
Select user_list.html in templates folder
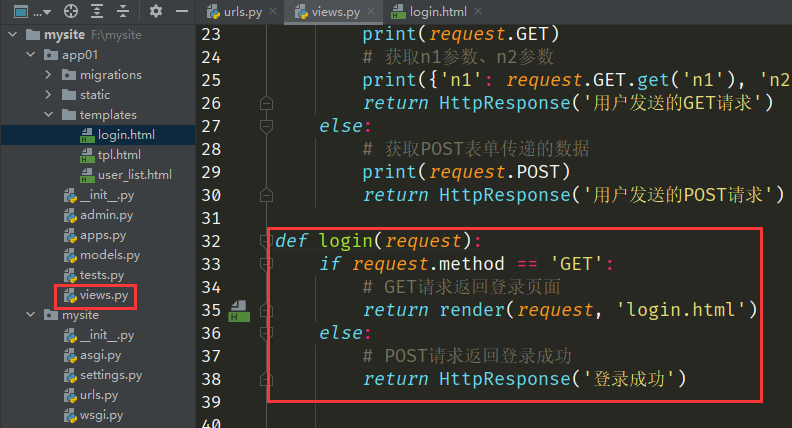point(120,175)
